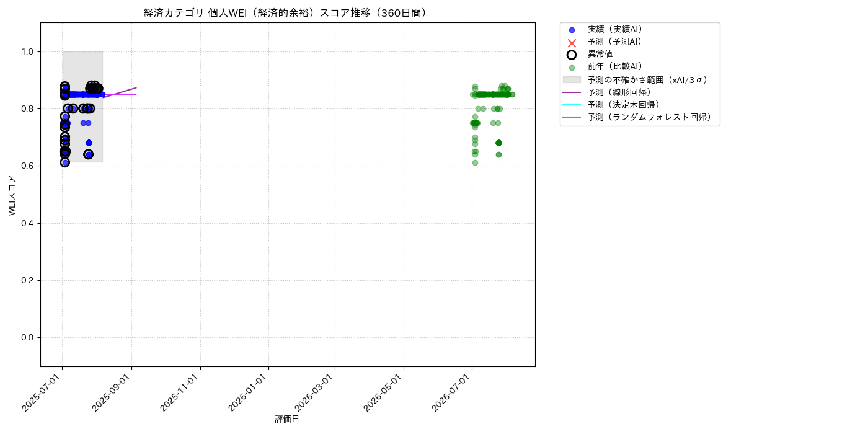Click y-axis tick value 0.2

[27, 280]
